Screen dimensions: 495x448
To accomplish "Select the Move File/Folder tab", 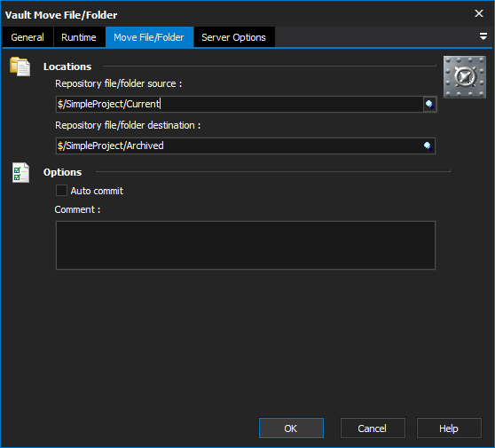I will [149, 37].
